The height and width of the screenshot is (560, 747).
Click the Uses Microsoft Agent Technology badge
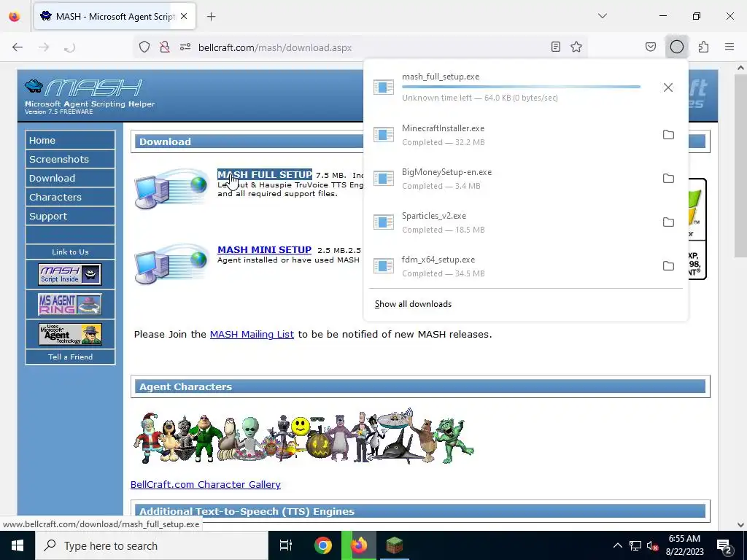point(70,334)
